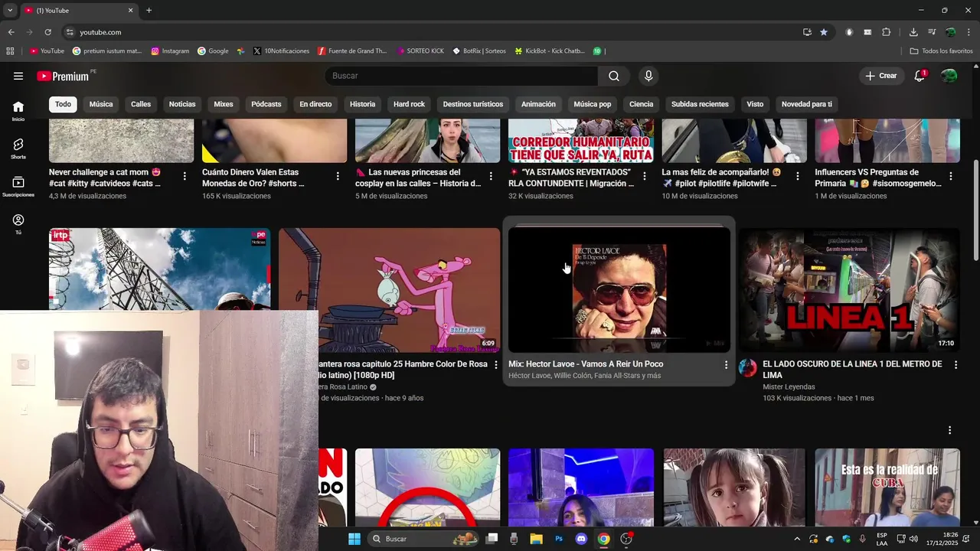This screenshot has height=551, width=980.
Task: Open Shorts from the sidebar
Action: [18, 148]
